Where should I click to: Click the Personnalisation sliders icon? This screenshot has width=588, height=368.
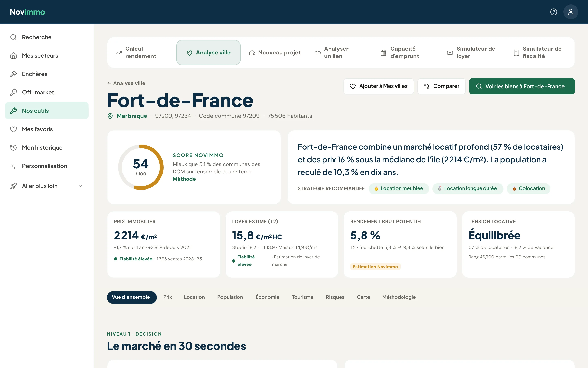coord(13,166)
